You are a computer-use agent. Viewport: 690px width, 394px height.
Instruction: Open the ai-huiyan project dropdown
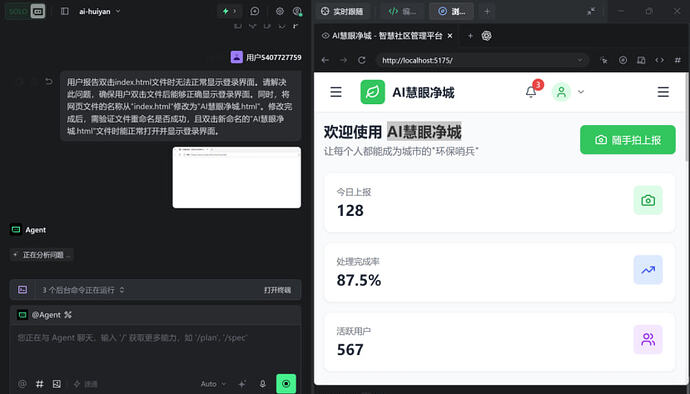(x=99, y=11)
